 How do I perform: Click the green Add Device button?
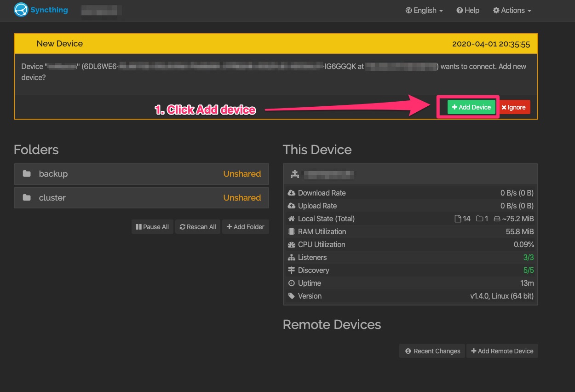pyautogui.click(x=471, y=107)
